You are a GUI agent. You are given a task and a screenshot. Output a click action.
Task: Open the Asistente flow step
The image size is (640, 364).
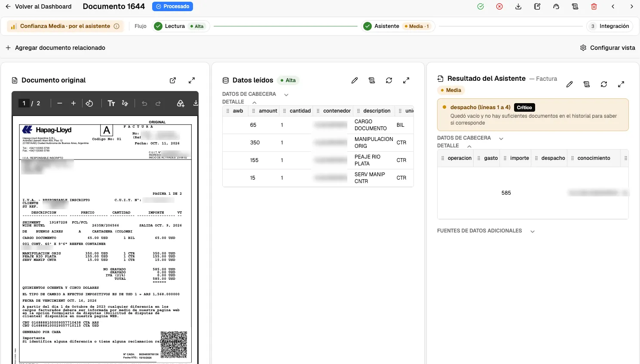[x=398, y=26]
